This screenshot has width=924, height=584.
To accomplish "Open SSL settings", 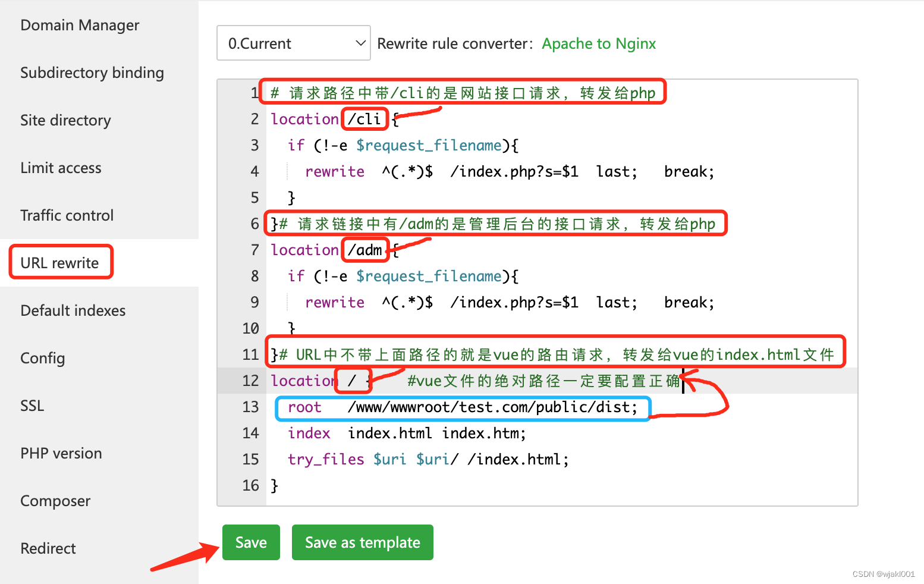I will (32, 405).
